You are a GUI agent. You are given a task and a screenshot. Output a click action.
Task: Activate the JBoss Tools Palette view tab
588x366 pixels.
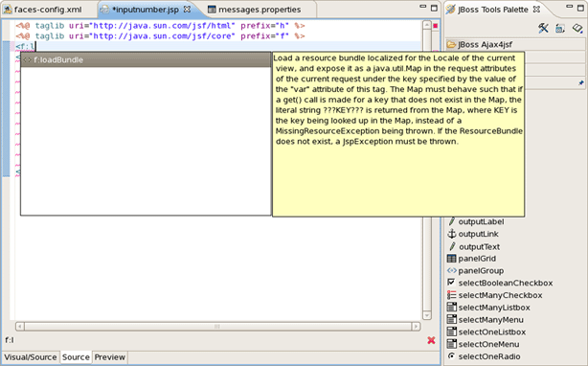click(492, 10)
